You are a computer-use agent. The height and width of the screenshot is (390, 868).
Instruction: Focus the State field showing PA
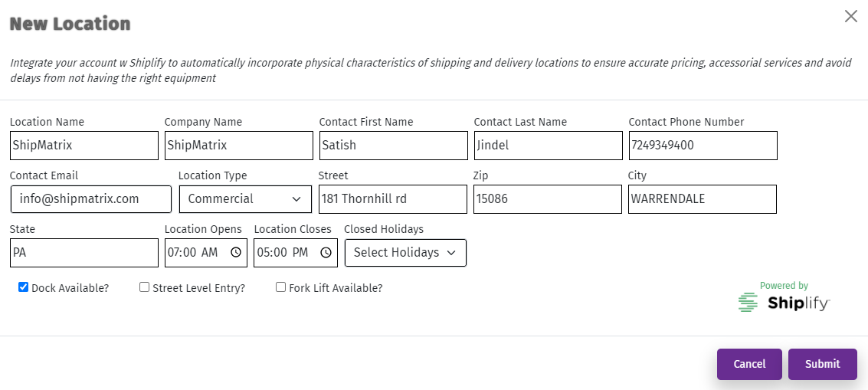tap(84, 253)
